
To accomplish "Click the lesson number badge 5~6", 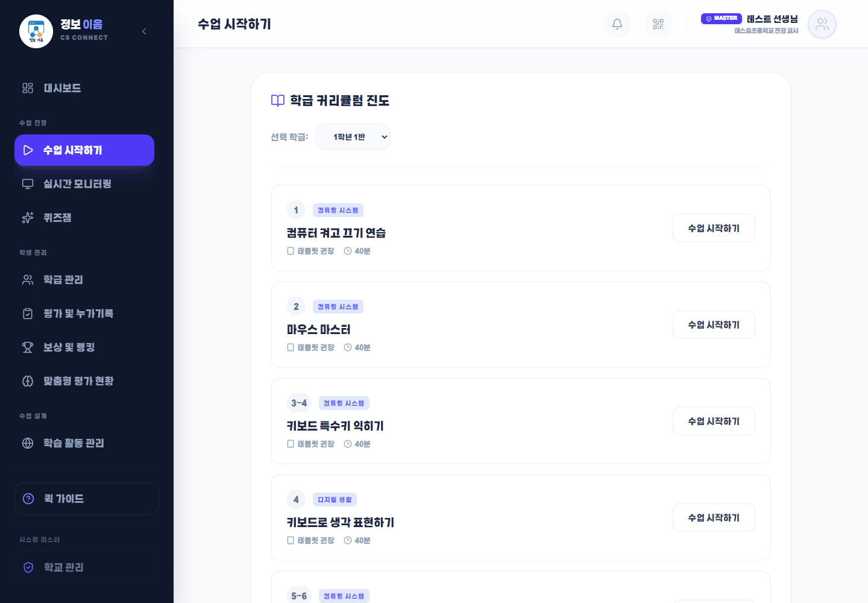I will click(299, 596).
